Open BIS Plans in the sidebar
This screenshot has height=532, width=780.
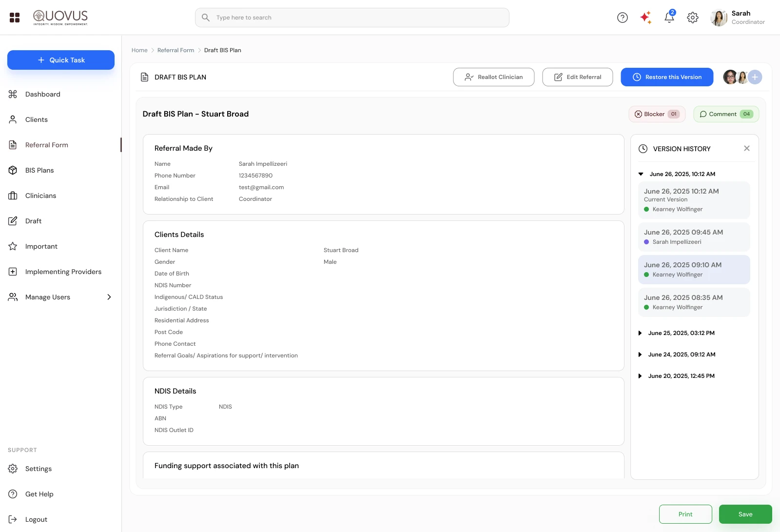click(39, 170)
